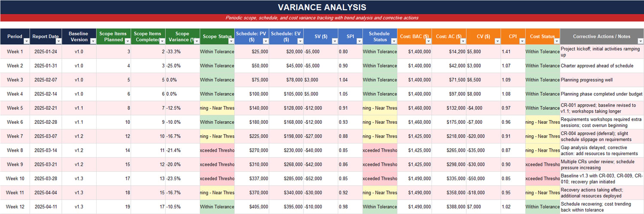
Task: Open the SV ($) filter dropdown
Action: (x=334, y=41)
